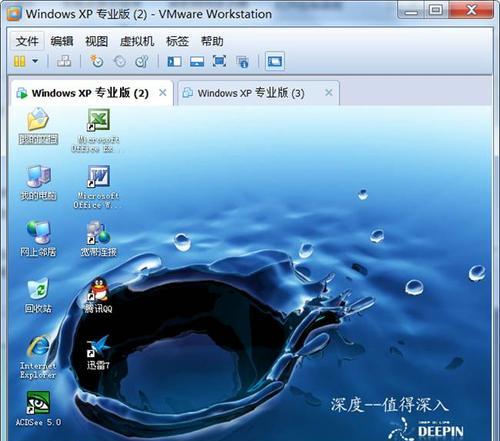Select the 腾讯QQ desktop shortcut
The width and height of the screenshot is (500, 441).
(x=99, y=296)
